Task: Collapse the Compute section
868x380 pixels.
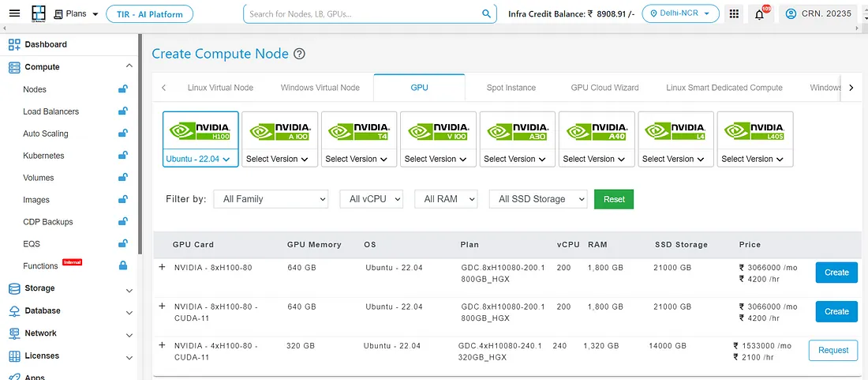Action: point(129,66)
